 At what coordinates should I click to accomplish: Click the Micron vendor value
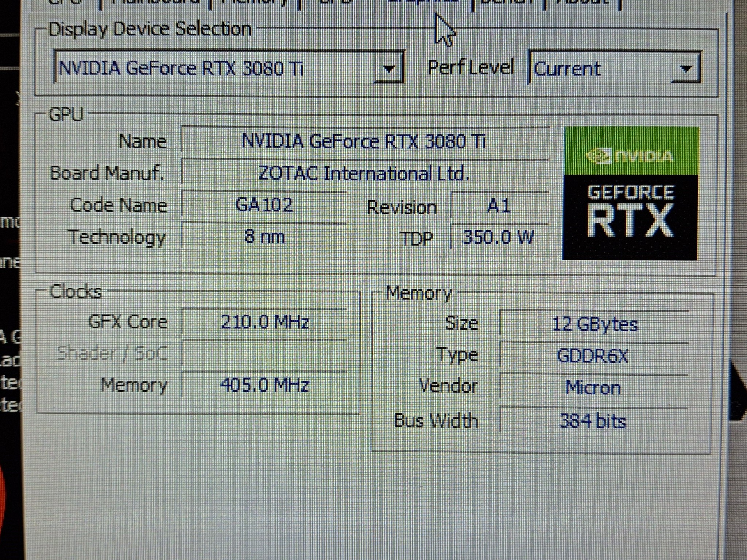coord(594,388)
